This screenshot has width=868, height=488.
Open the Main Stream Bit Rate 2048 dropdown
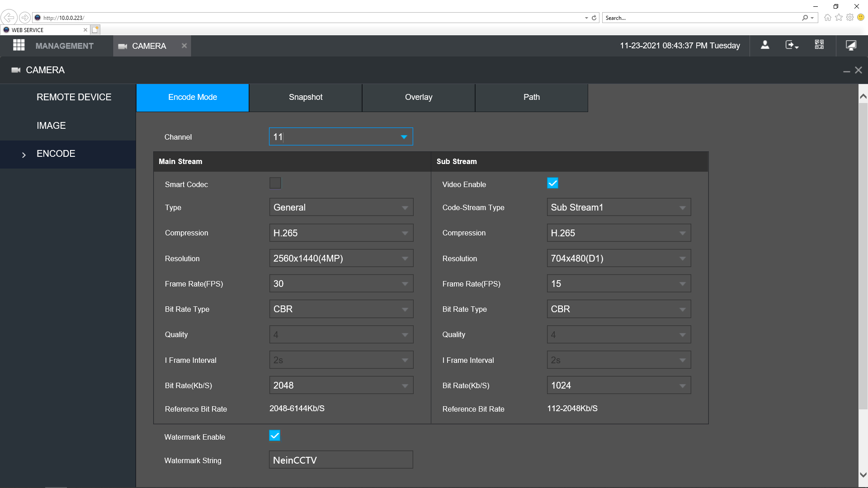(x=341, y=385)
